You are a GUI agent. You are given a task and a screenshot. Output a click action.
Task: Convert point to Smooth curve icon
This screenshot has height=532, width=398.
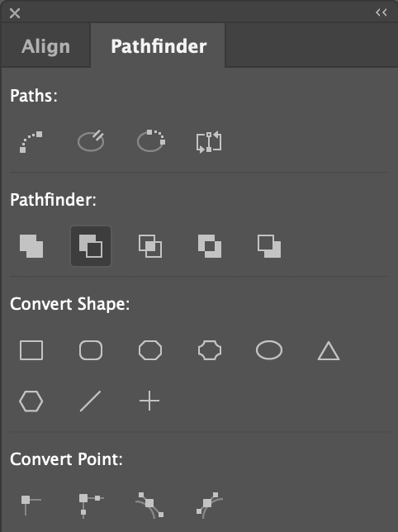(149, 505)
